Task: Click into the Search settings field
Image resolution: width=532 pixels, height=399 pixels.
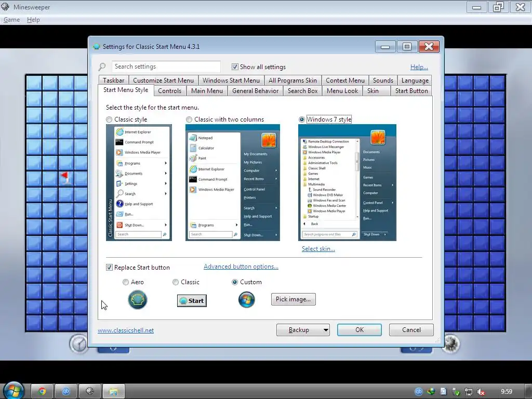Action: point(166,66)
